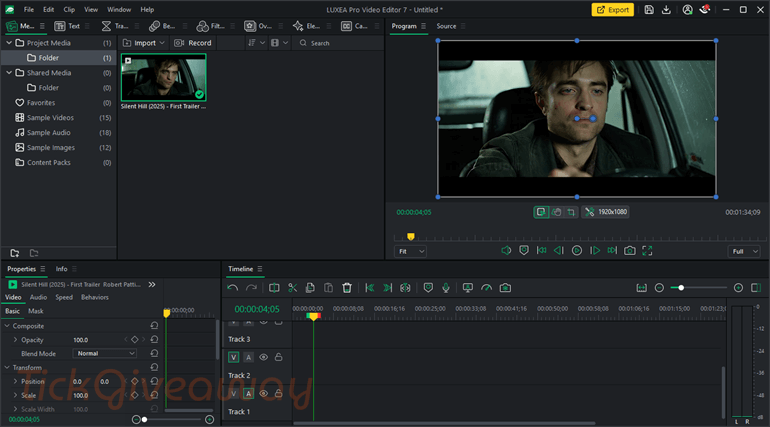Image resolution: width=770 pixels, height=427 pixels.
Task: Click the Record button
Action: pyautogui.click(x=193, y=43)
